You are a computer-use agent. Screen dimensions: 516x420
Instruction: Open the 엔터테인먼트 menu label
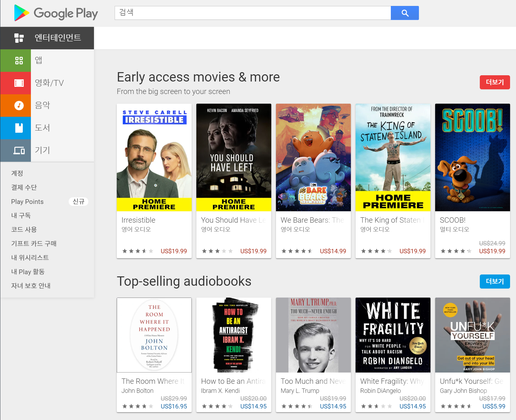coord(58,38)
